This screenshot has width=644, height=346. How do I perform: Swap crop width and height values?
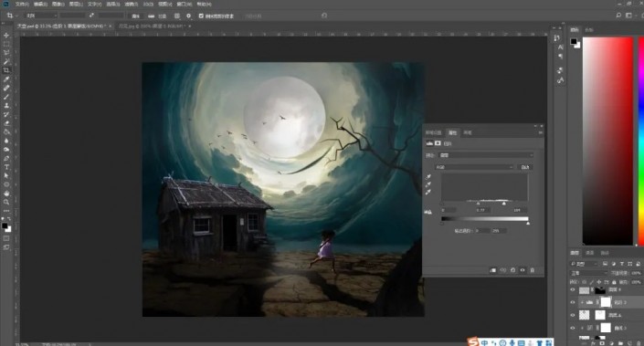91,16
